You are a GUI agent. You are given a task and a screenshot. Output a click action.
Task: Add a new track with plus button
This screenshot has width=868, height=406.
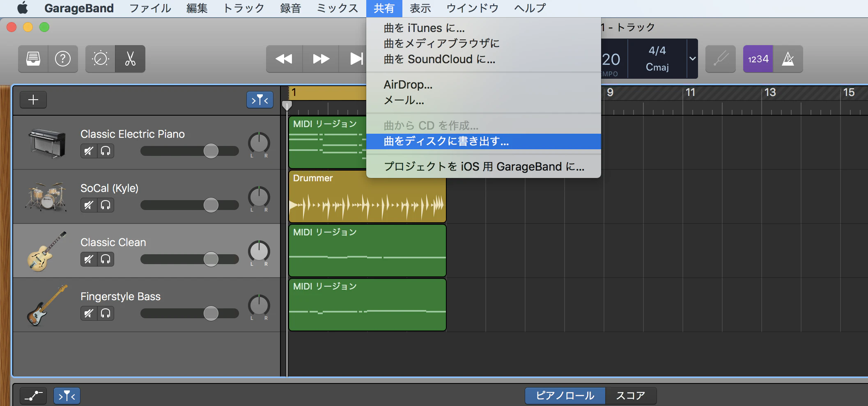pyautogui.click(x=33, y=100)
